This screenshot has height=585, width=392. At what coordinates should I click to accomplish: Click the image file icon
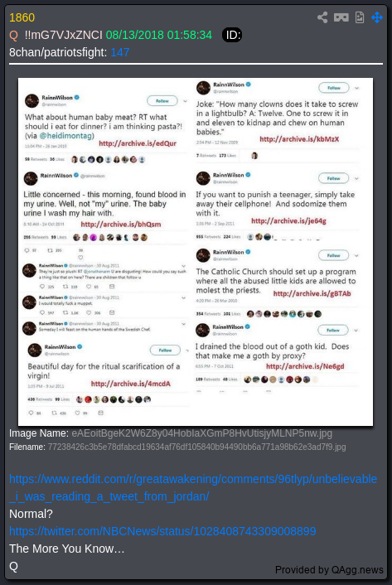(360, 17)
